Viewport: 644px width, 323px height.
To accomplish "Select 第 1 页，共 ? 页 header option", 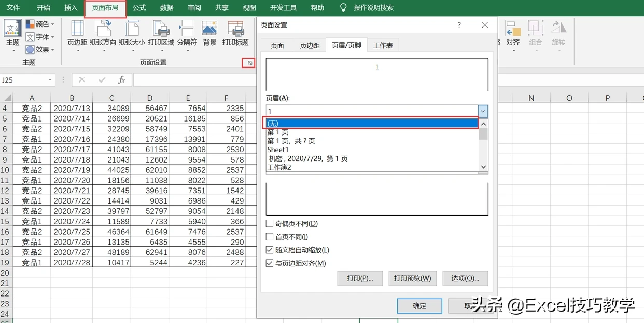I will pos(372,141).
